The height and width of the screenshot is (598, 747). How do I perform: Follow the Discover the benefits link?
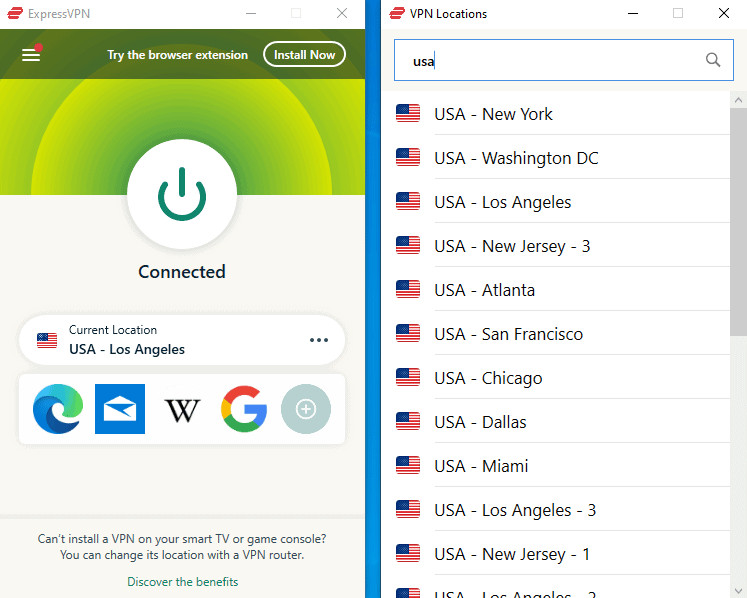click(182, 582)
